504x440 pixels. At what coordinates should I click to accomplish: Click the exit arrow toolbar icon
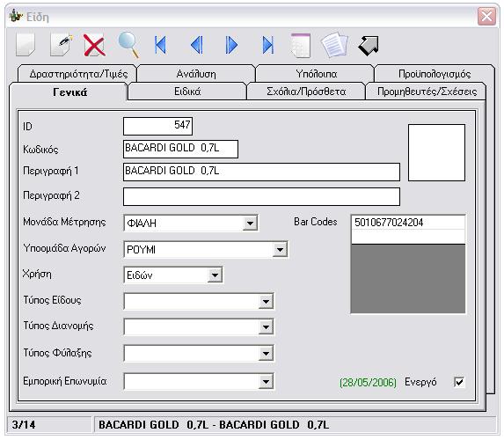point(369,46)
